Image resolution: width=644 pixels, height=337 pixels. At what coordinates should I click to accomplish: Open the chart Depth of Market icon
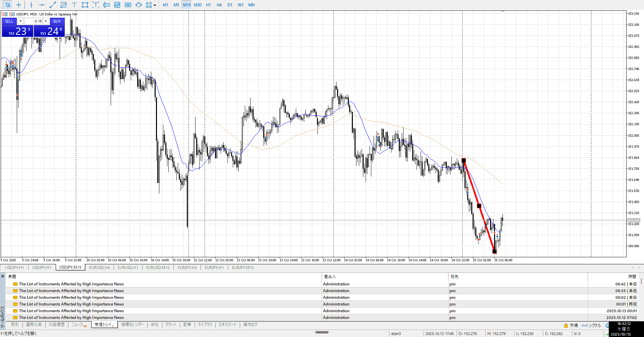point(5,14)
